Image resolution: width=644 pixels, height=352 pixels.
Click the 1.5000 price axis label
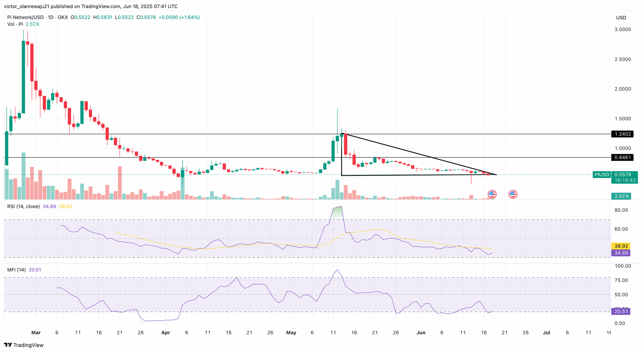[623, 119]
